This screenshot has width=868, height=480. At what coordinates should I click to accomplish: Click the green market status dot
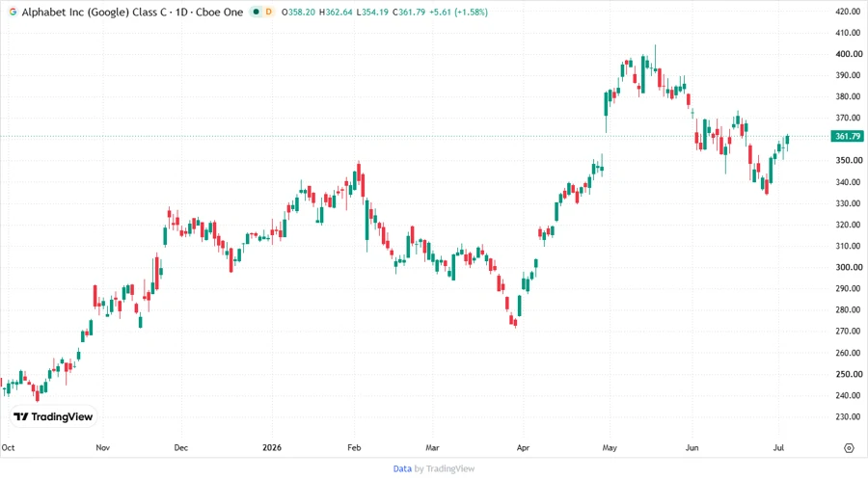(256, 12)
